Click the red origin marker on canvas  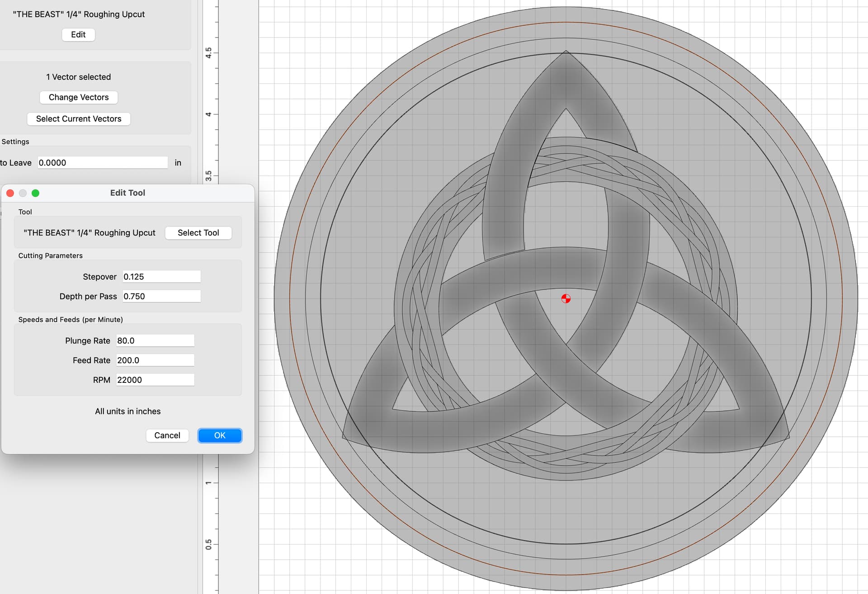566,299
